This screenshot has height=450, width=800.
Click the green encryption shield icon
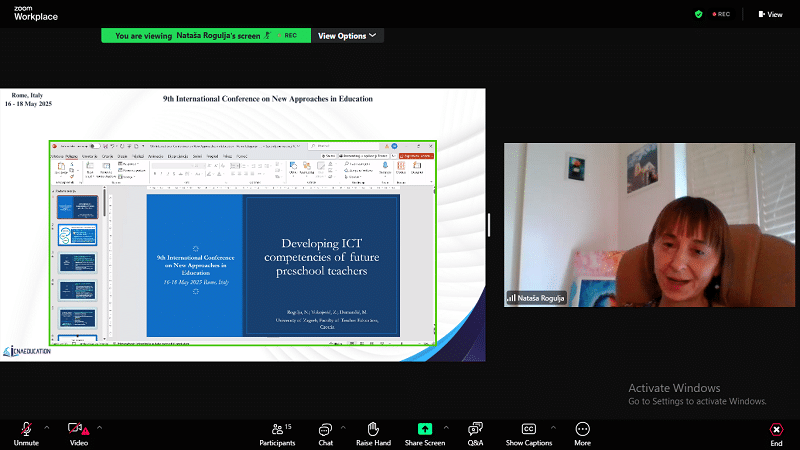699,14
